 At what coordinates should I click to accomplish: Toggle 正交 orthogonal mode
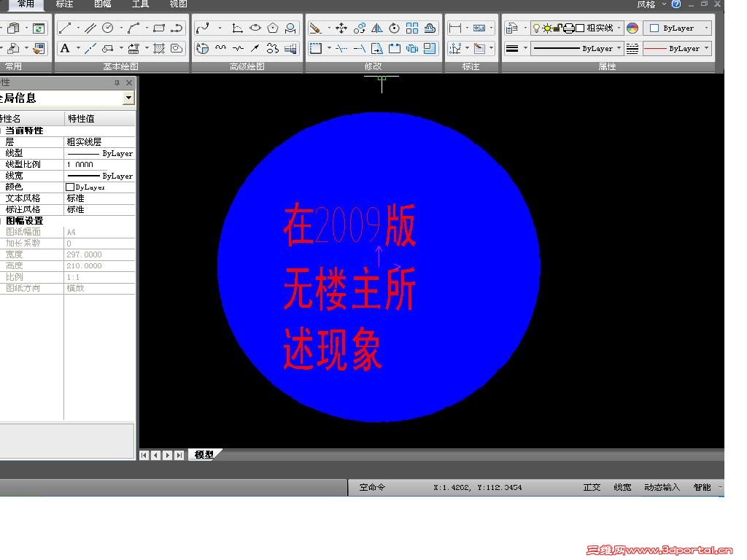click(592, 487)
